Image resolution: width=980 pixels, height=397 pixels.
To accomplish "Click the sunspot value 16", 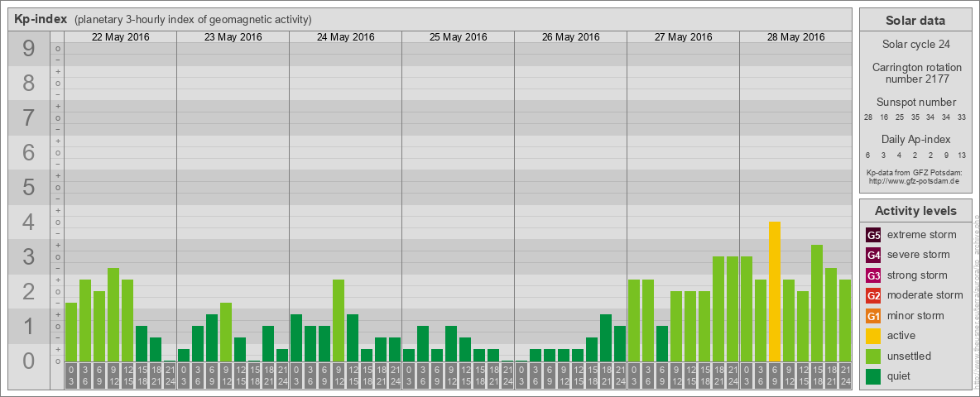I will tap(884, 117).
